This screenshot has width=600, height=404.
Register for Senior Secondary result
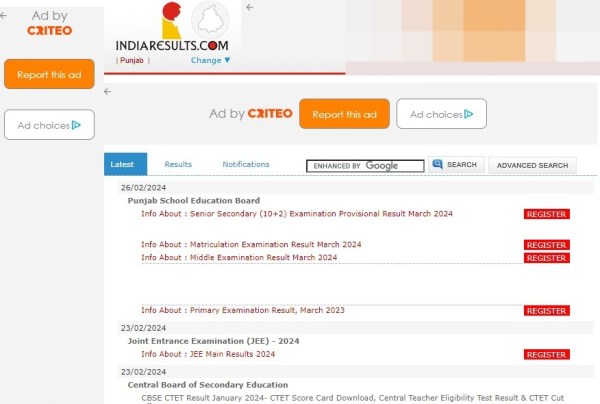(x=547, y=214)
